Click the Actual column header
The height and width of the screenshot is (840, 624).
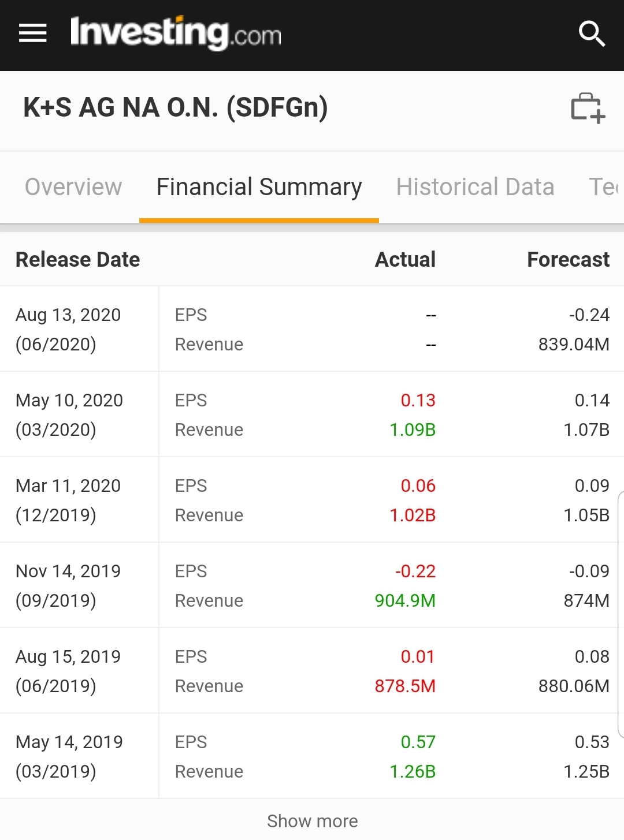coord(405,260)
